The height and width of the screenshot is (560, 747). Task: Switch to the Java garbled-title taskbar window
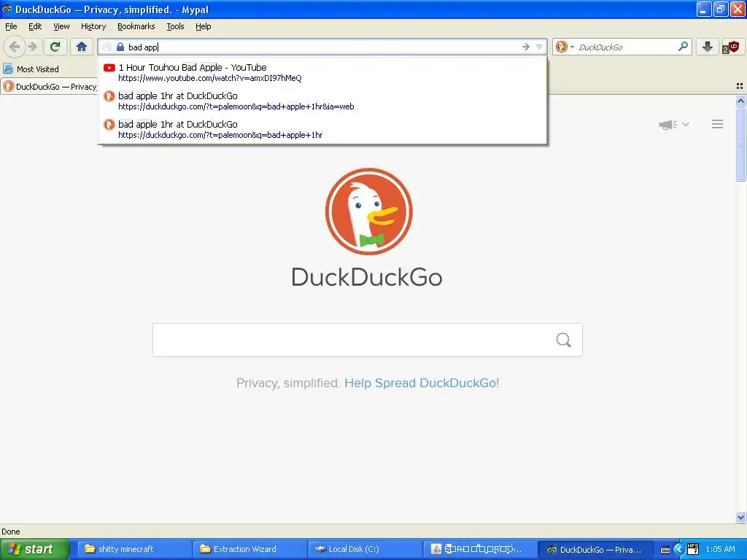click(480, 549)
